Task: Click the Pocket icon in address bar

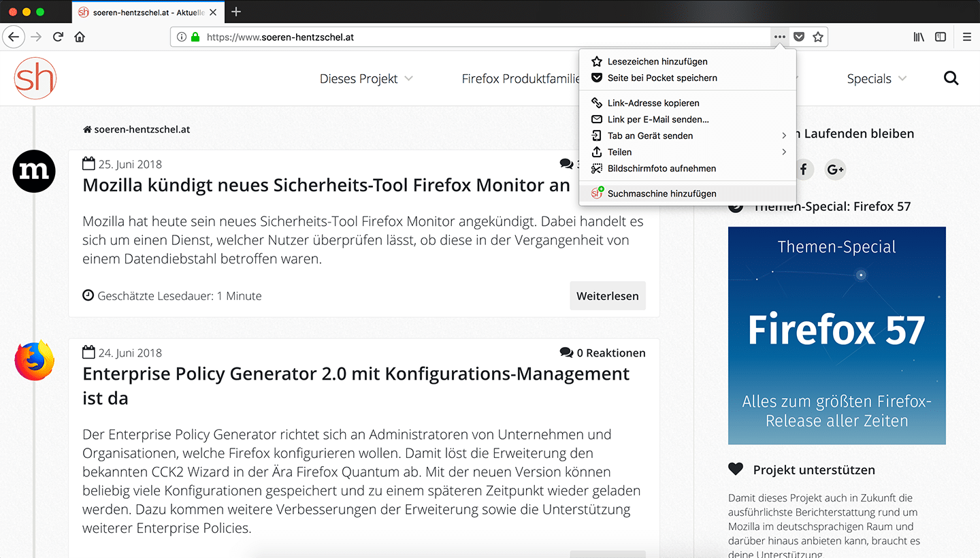Action: pos(799,37)
